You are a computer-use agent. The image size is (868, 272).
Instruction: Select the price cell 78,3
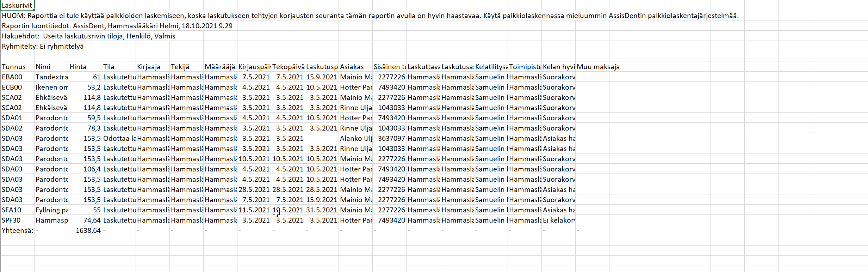pyautogui.click(x=85, y=128)
